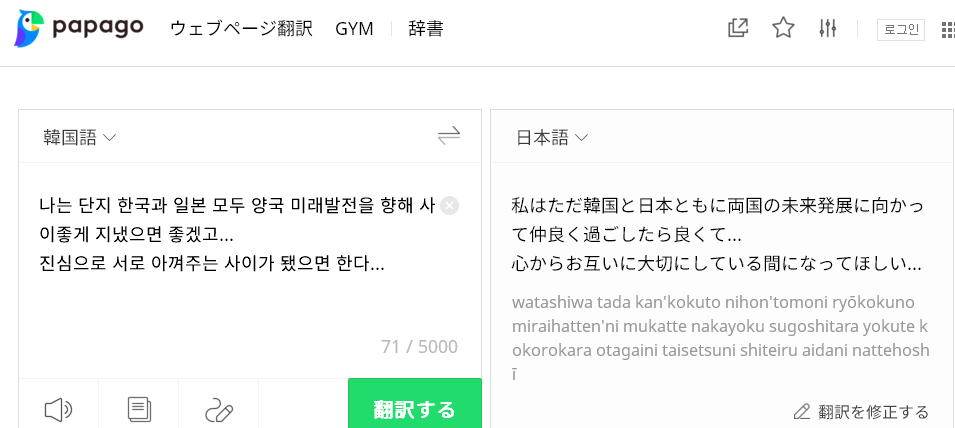This screenshot has width=955, height=428.
Task: Expand the 韓国語 source language dropdown
Action: click(80, 137)
